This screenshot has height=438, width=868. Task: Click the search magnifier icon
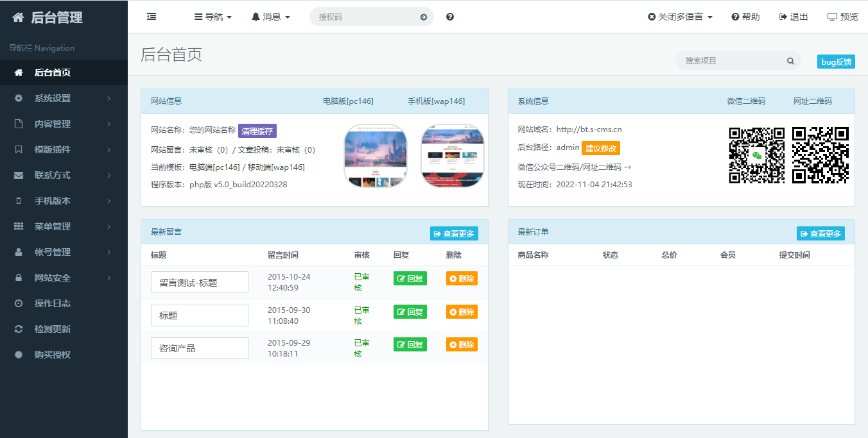[790, 61]
